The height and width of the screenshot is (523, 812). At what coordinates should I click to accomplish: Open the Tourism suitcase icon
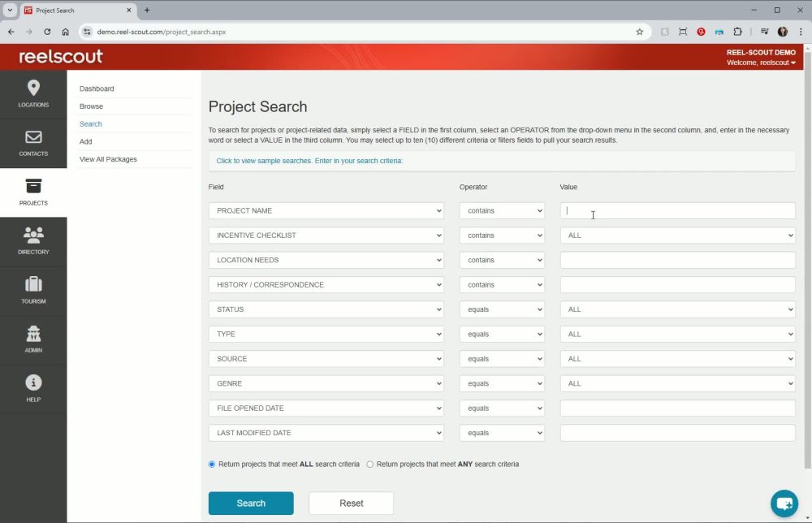click(33, 284)
